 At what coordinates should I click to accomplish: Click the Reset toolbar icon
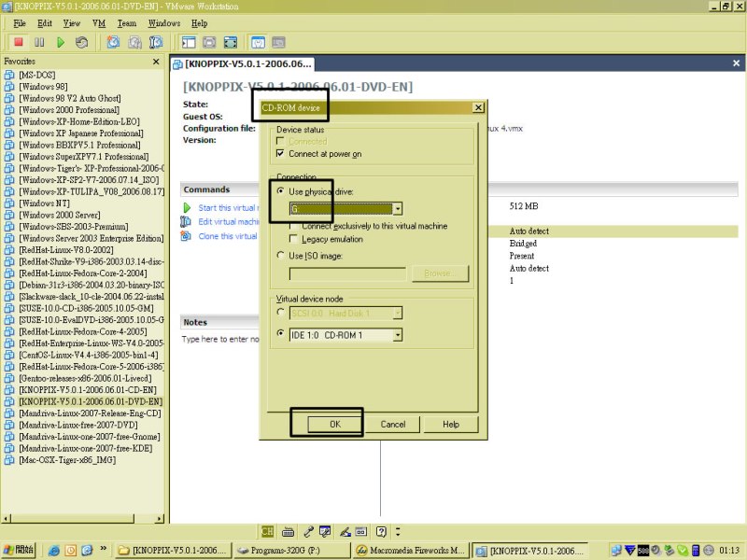click(81, 42)
